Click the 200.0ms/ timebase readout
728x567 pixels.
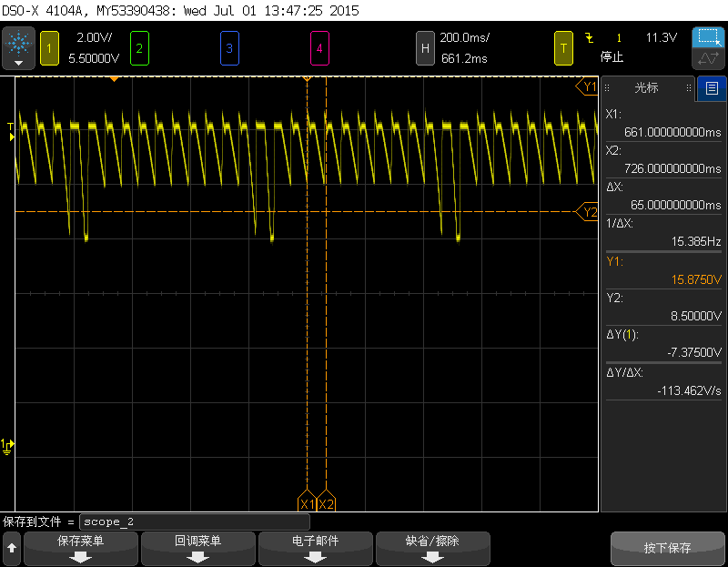tap(464, 37)
